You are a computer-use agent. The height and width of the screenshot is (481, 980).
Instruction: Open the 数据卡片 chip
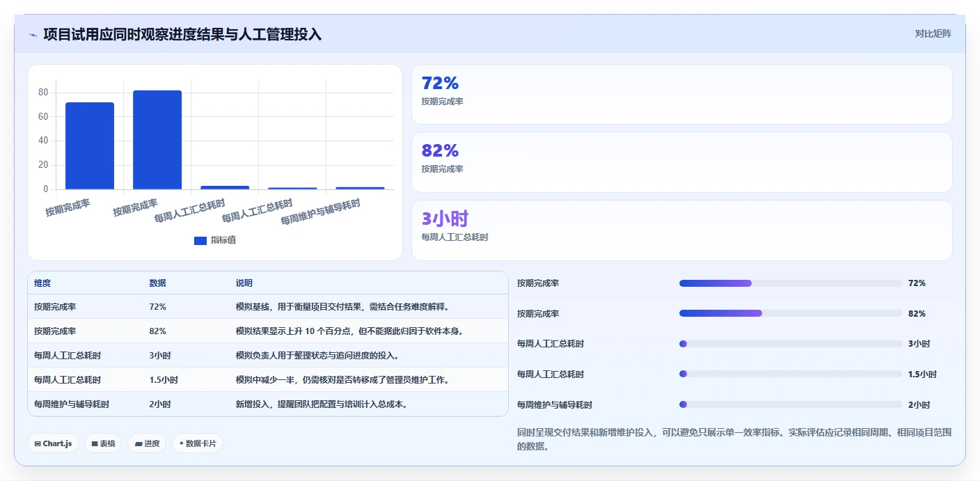198,443
